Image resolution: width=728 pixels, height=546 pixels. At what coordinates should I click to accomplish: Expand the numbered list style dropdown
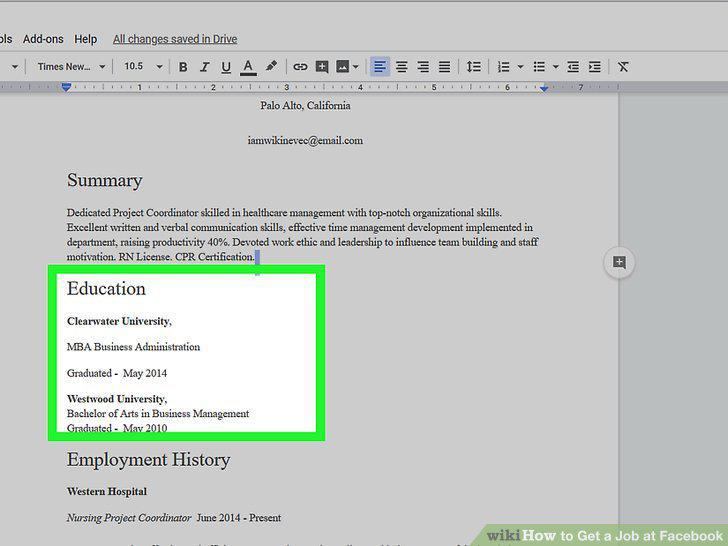pyautogui.click(x=520, y=67)
